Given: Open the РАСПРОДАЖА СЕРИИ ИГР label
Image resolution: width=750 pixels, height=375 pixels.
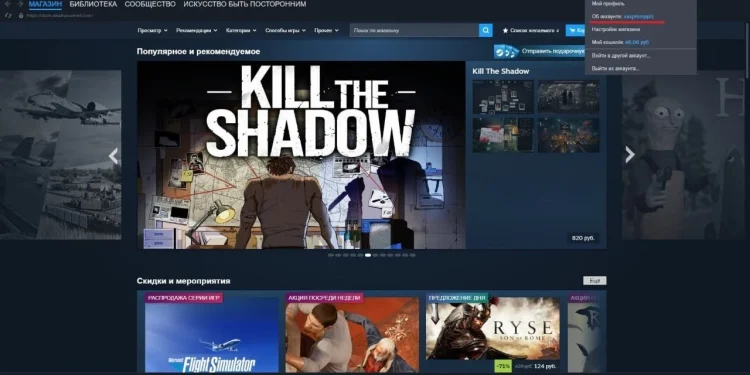Looking at the screenshot, I should [184, 298].
